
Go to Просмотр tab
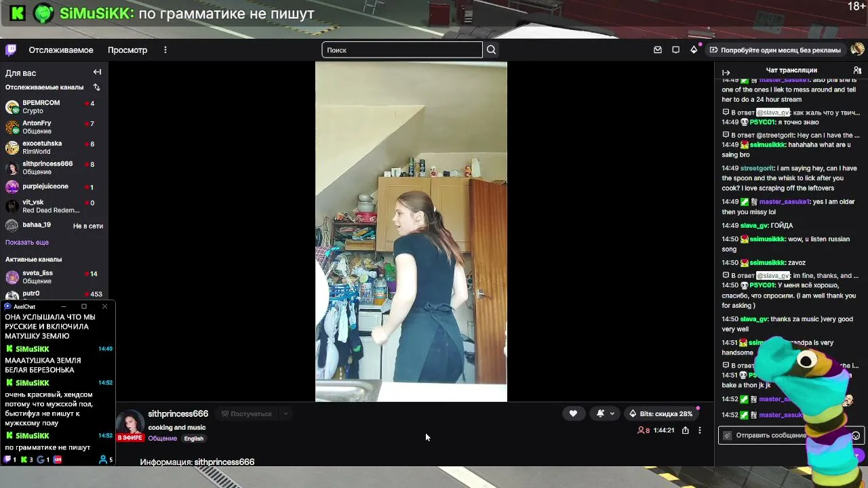tap(127, 50)
